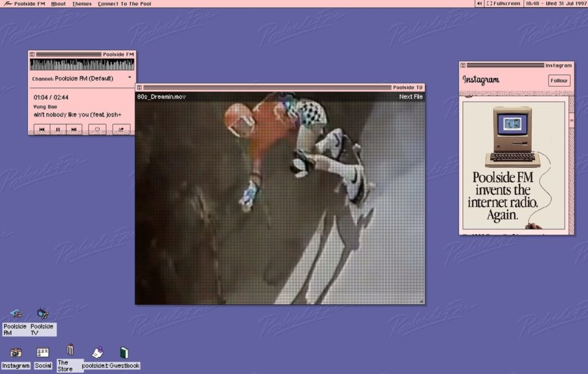Image resolution: width=588 pixels, height=374 pixels.
Task: Open the Instagram camera desktop icon
Action: 16,359
